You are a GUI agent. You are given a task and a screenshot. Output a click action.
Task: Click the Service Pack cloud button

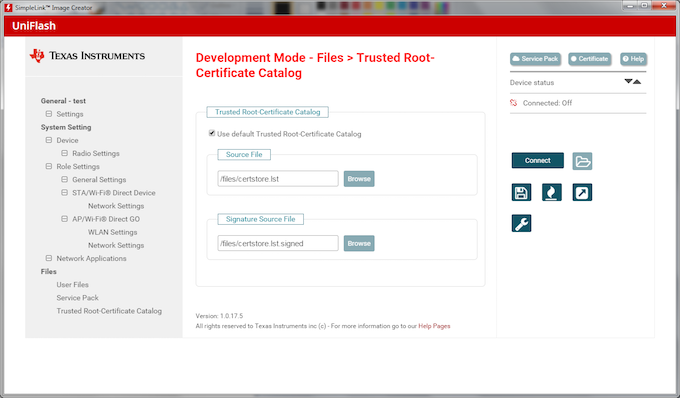tap(535, 59)
